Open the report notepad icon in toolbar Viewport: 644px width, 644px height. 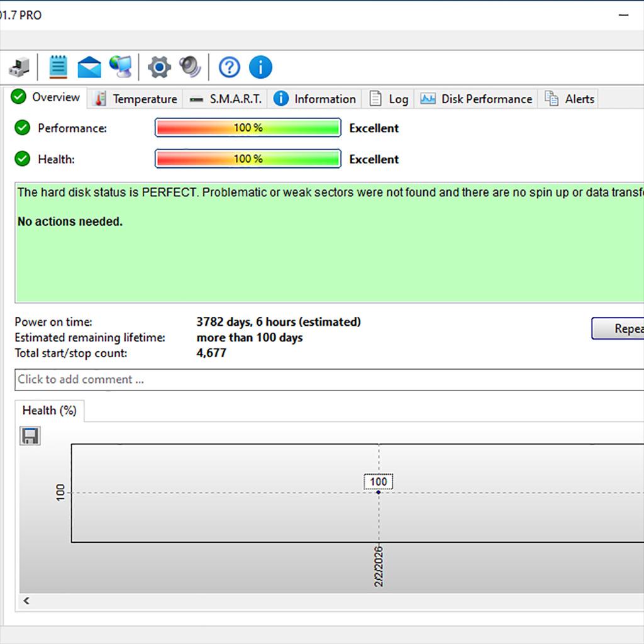pyautogui.click(x=58, y=67)
